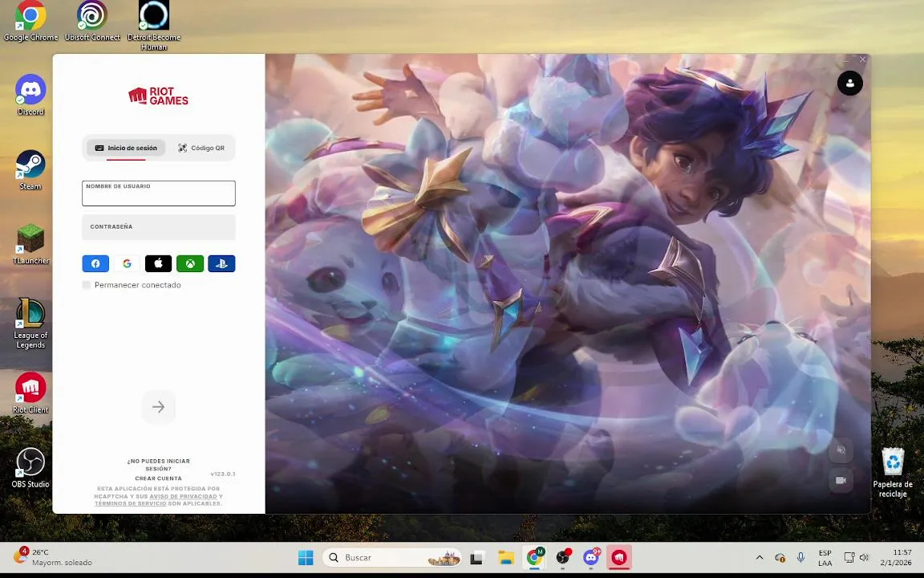Click the Riot Games logo
This screenshot has height=578, width=924.
click(159, 96)
